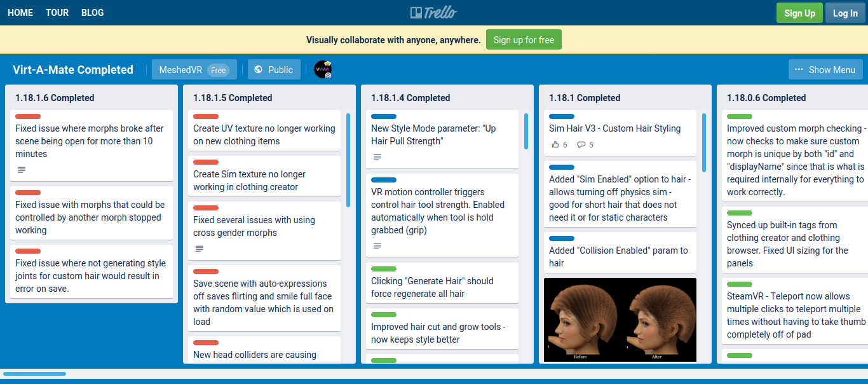Click red label on Create UV texture card
Image resolution: width=868 pixels, height=384 pixels.
(x=206, y=116)
